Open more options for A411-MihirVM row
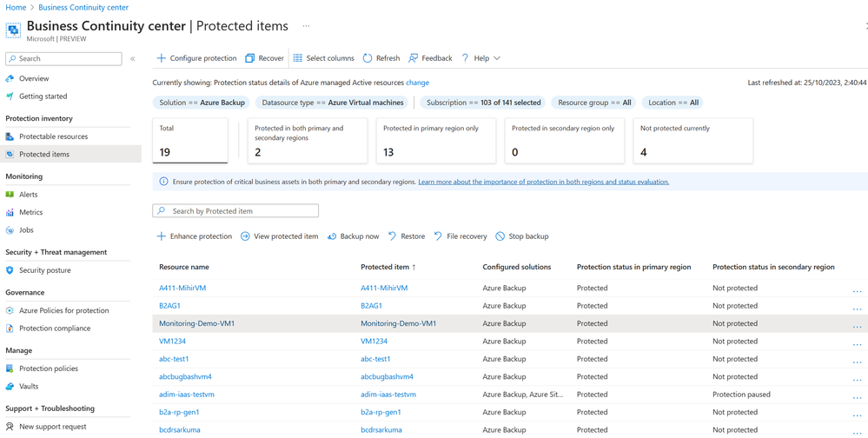 [x=857, y=290]
